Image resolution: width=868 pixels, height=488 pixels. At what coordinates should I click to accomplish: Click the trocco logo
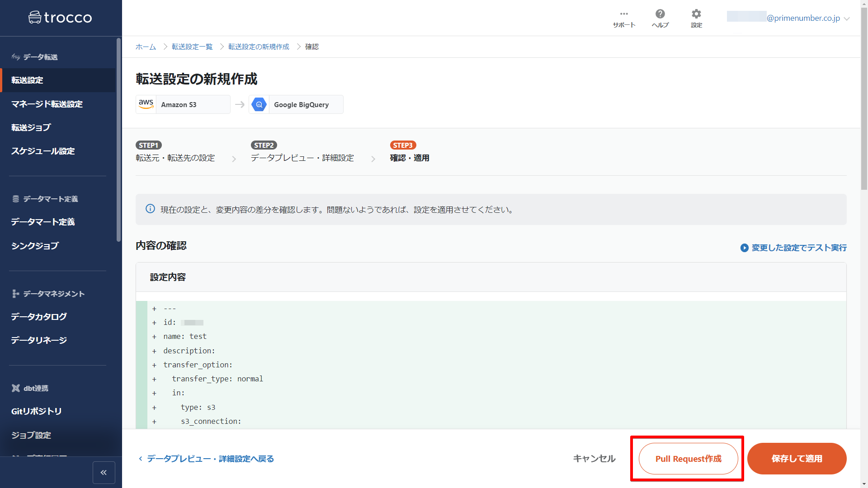pos(60,18)
